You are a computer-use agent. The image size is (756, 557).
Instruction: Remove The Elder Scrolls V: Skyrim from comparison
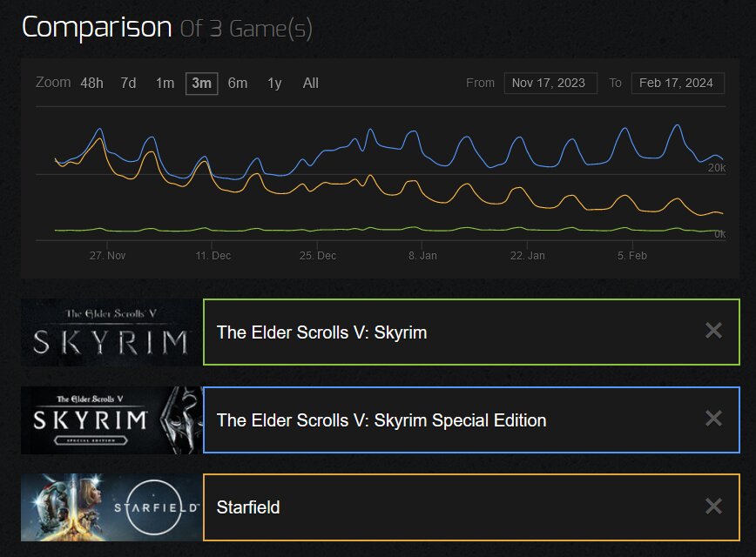coord(713,332)
